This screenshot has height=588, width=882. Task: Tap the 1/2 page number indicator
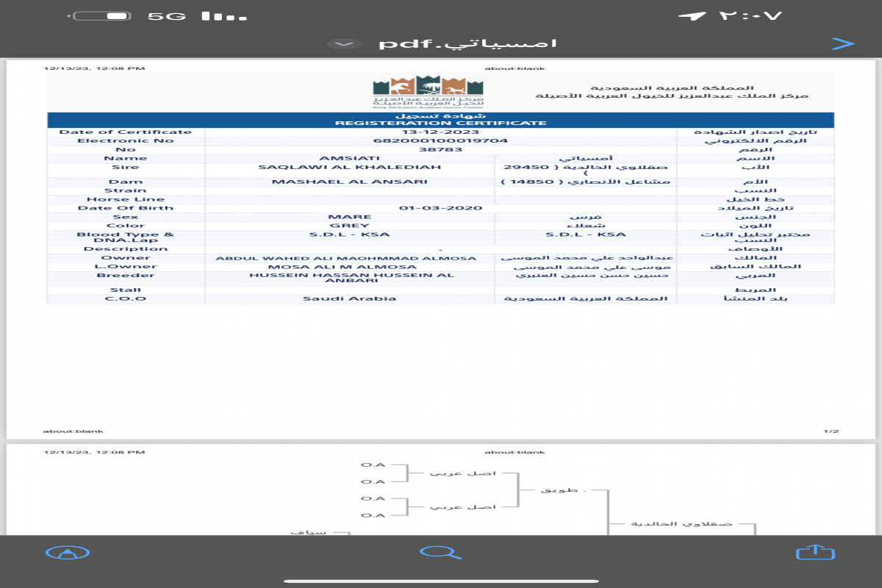[831, 431]
